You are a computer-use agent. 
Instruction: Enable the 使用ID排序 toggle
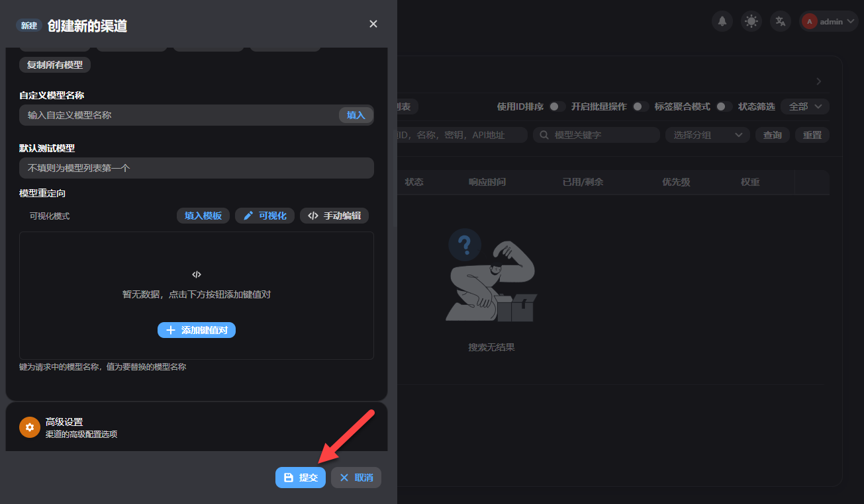pos(555,106)
